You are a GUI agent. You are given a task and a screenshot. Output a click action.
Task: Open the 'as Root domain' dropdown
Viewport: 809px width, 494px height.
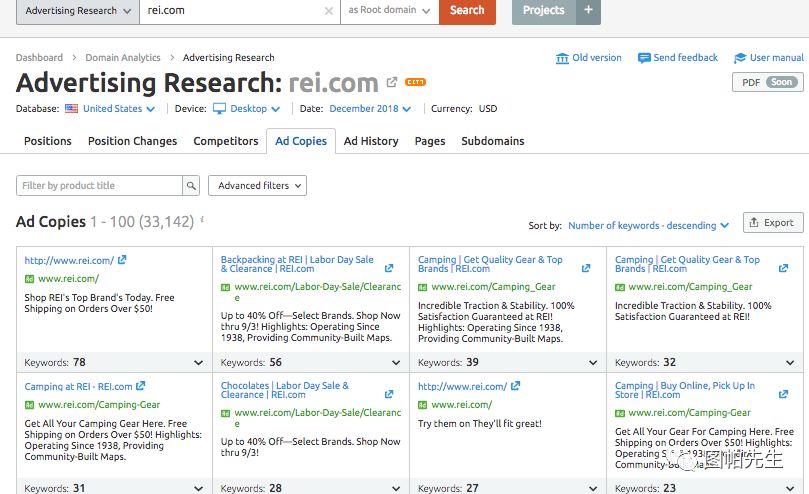tap(390, 10)
